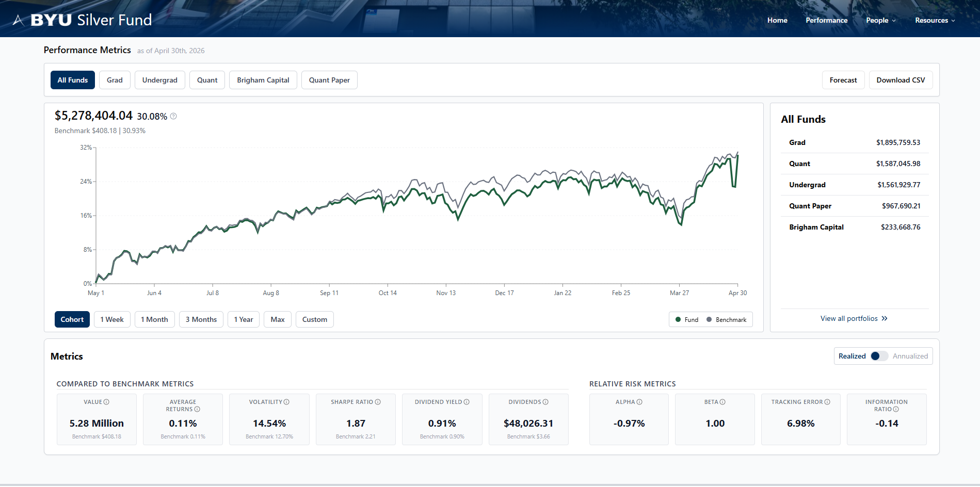Image resolution: width=980 pixels, height=487 pixels.
Task: Switch to the Quant fund tab
Action: (x=207, y=80)
